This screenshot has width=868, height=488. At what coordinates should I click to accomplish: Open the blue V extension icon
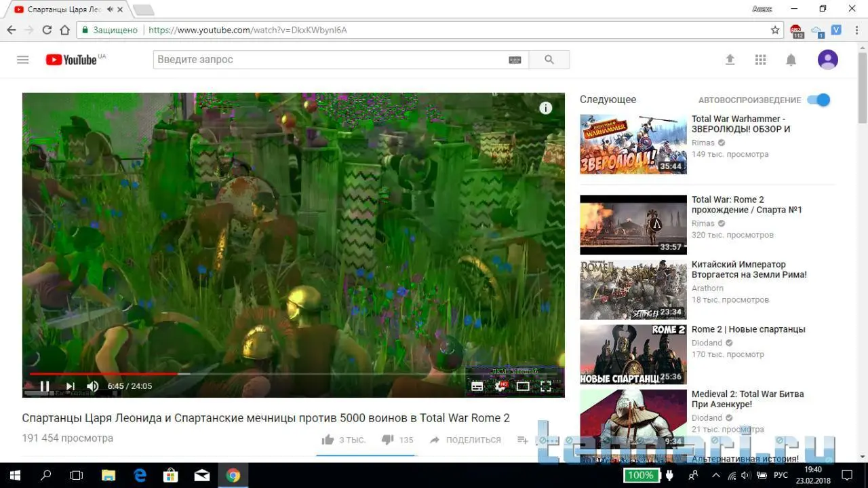(837, 30)
